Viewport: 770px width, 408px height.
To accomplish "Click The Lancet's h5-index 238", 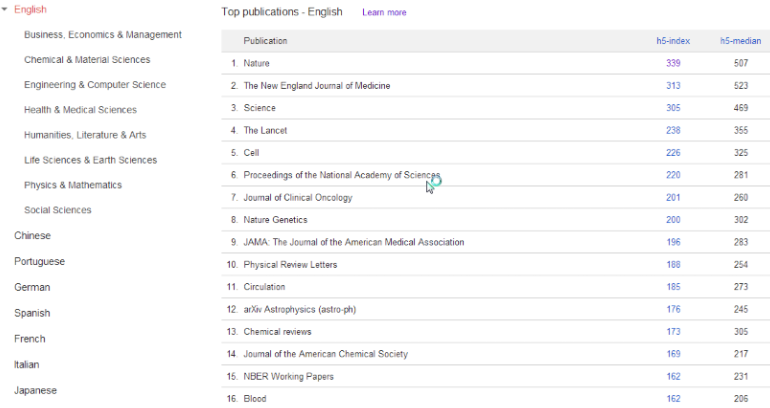I will coord(673,130).
